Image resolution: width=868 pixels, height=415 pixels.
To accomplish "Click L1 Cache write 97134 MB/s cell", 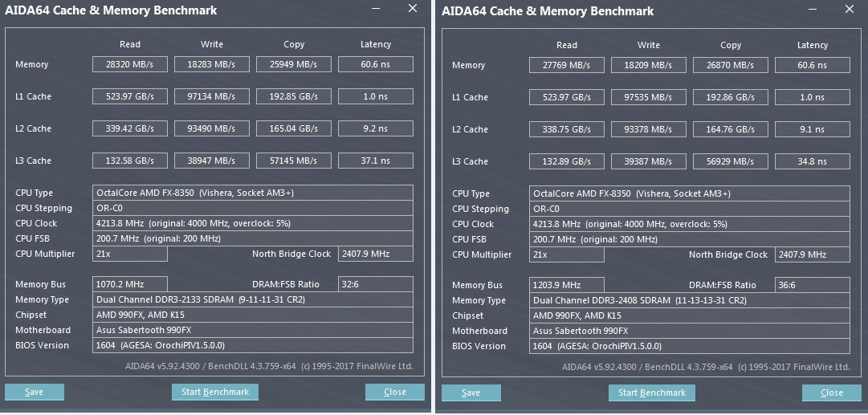I will pyautogui.click(x=212, y=96).
